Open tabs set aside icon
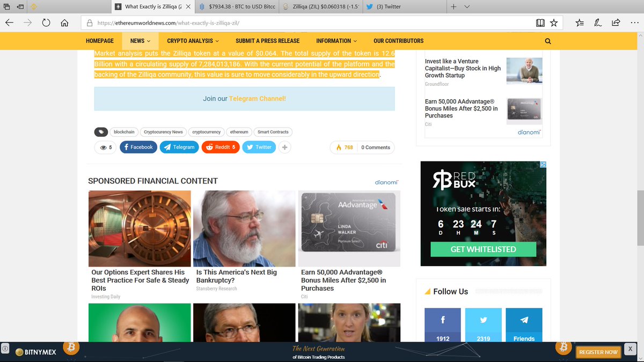Screen dimensions: 644x362 tap(6, 6)
